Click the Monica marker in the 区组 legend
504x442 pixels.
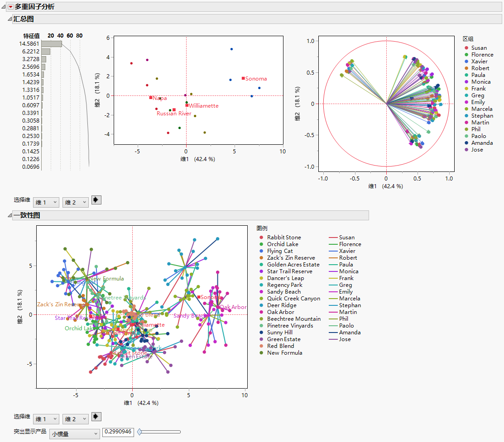(466, 81)
